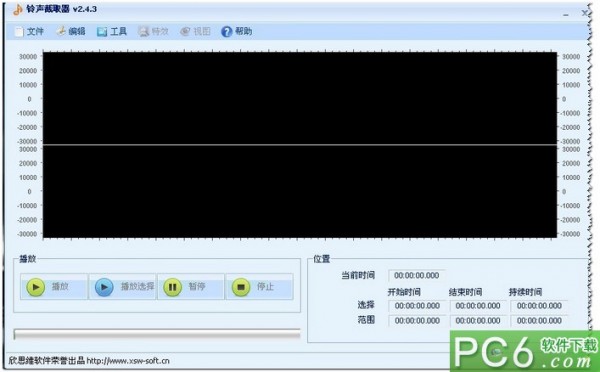Click the 选择 row 持续时间 field
The width and height of the screenshot is (600, 372).
click(539, 306)
